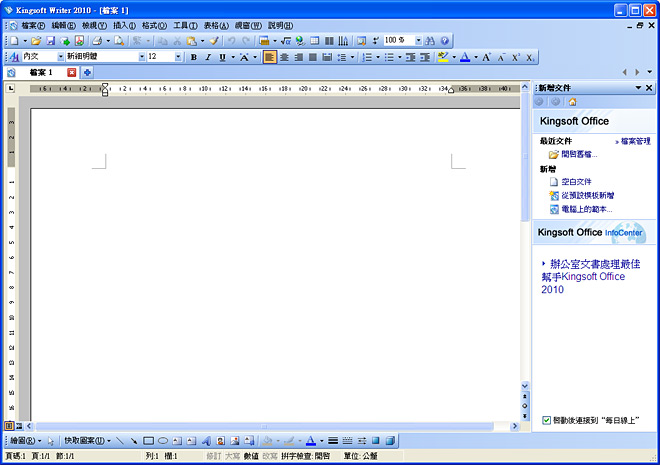Viewport: 660px width, 465px height.
Task: Open the 格式 Format menu
Action: [x=154, y=26]
